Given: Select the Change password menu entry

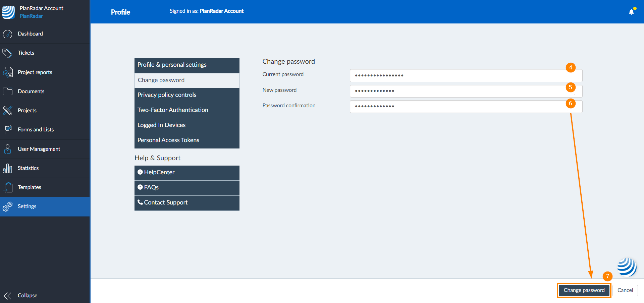Looking at the screenshot, I should [187, 80].
